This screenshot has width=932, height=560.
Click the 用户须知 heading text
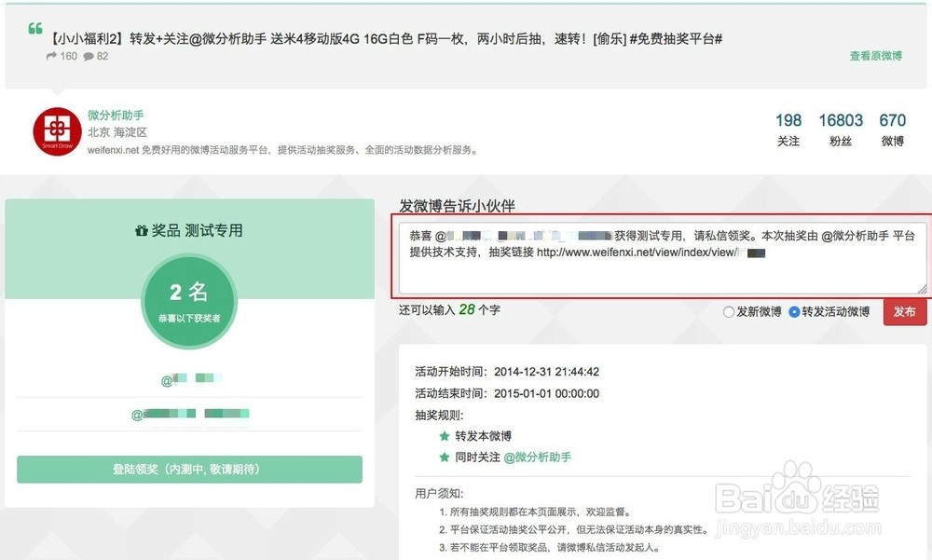click(x=439, y=493)
